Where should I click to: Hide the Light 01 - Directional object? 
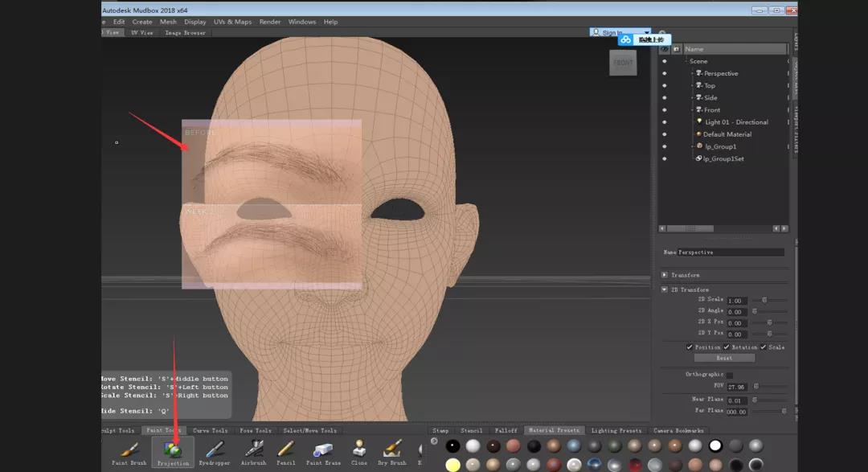pos(664,122)
